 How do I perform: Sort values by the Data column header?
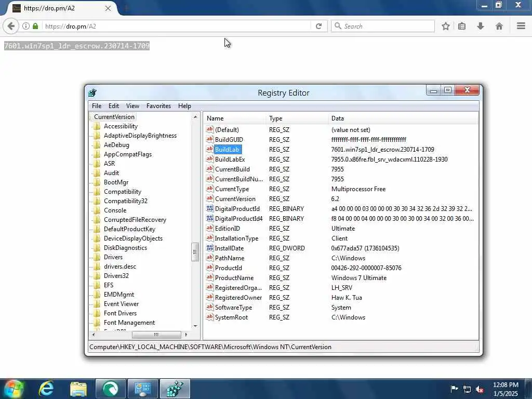click(x=403, y=118)
